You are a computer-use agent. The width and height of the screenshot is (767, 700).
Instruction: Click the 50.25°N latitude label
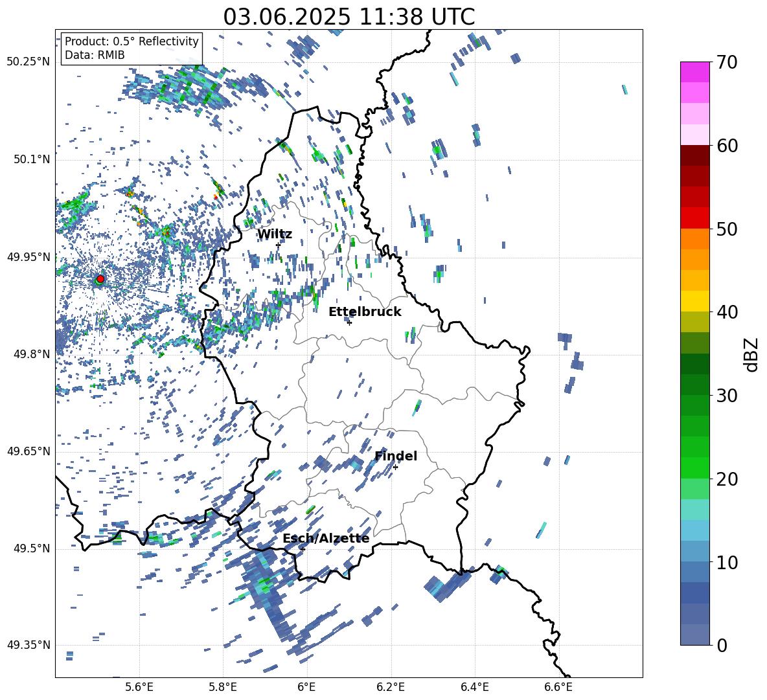[x=29, y=62]
